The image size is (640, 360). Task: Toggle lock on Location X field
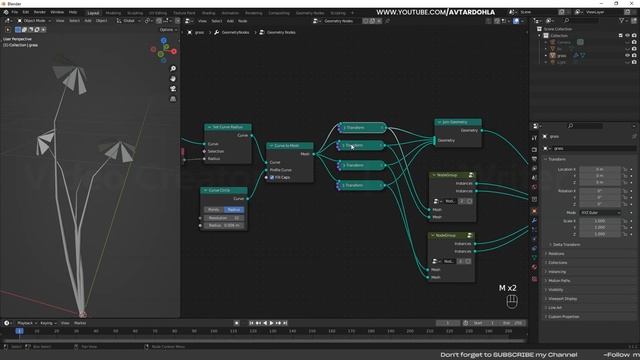tap(625, 169)
